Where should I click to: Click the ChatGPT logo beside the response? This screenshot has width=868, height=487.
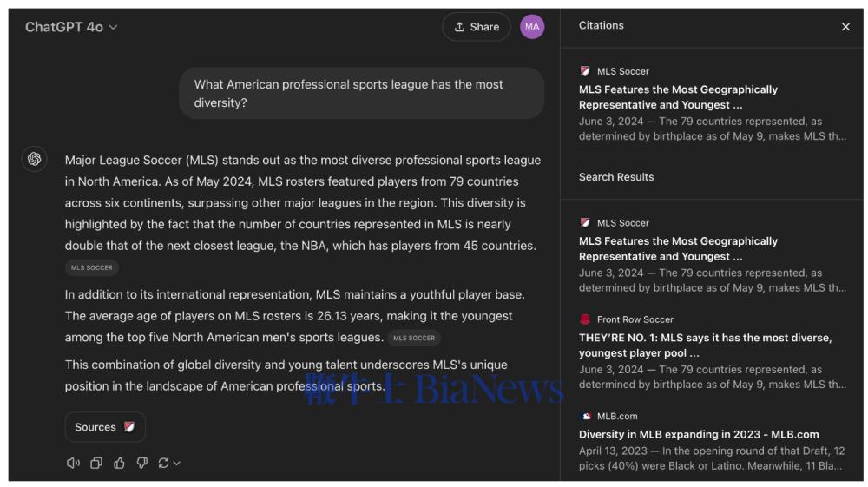coord(35,159)
